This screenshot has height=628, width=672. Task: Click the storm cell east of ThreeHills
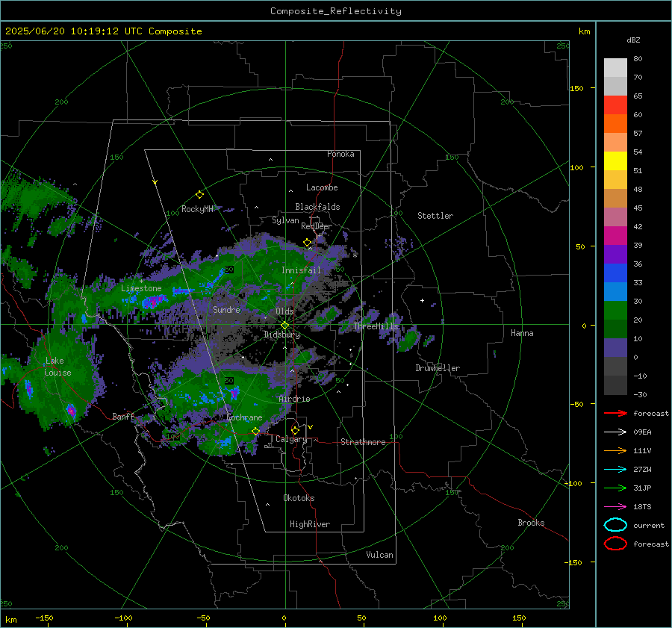tap(408, 339)
